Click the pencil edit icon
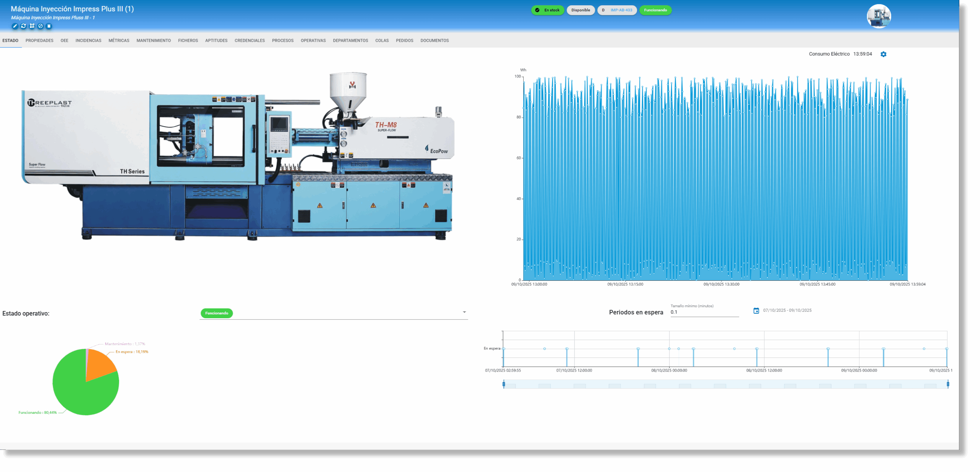This screenshot has height=472, width=980. tap(15, 26)
